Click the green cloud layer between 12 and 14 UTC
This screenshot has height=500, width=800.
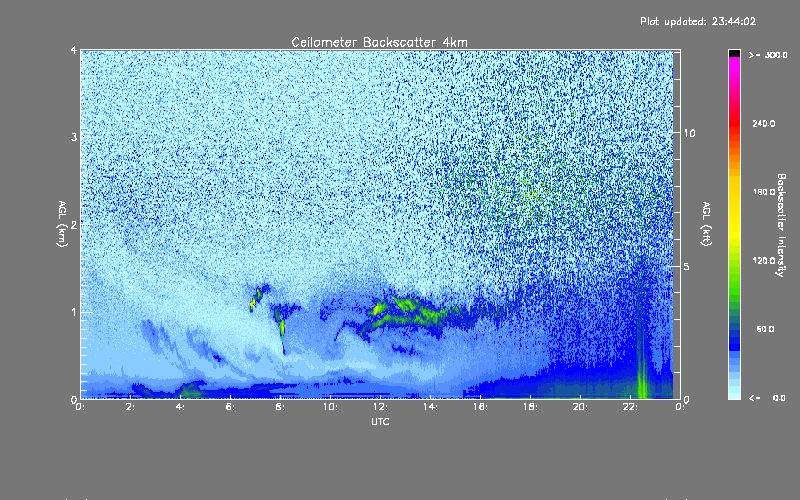406,314
